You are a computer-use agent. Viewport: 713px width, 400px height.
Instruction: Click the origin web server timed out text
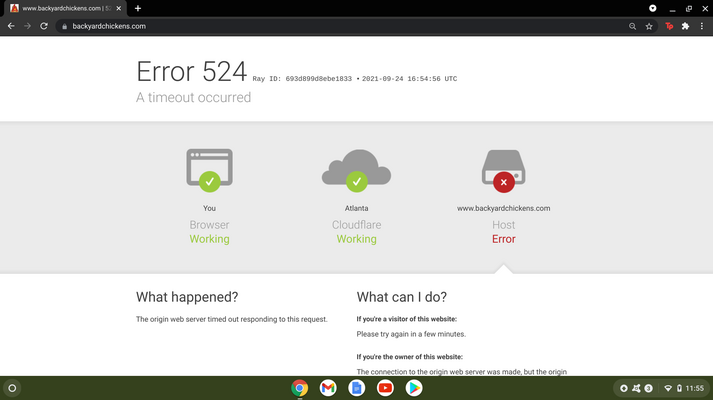231,319
